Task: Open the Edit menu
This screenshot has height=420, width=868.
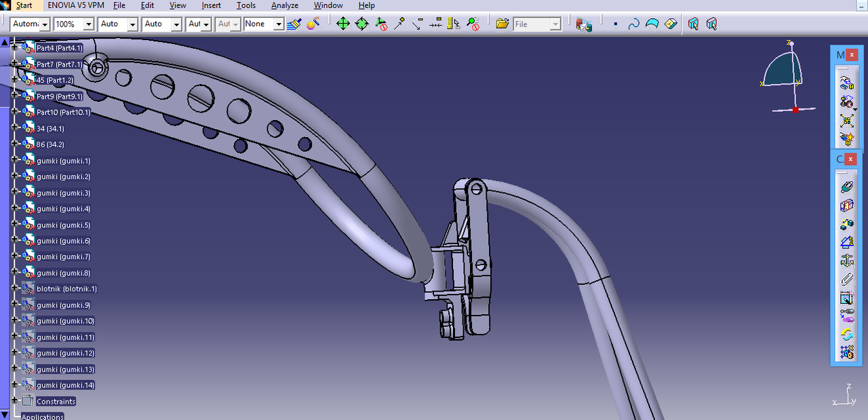Action: 148,5
